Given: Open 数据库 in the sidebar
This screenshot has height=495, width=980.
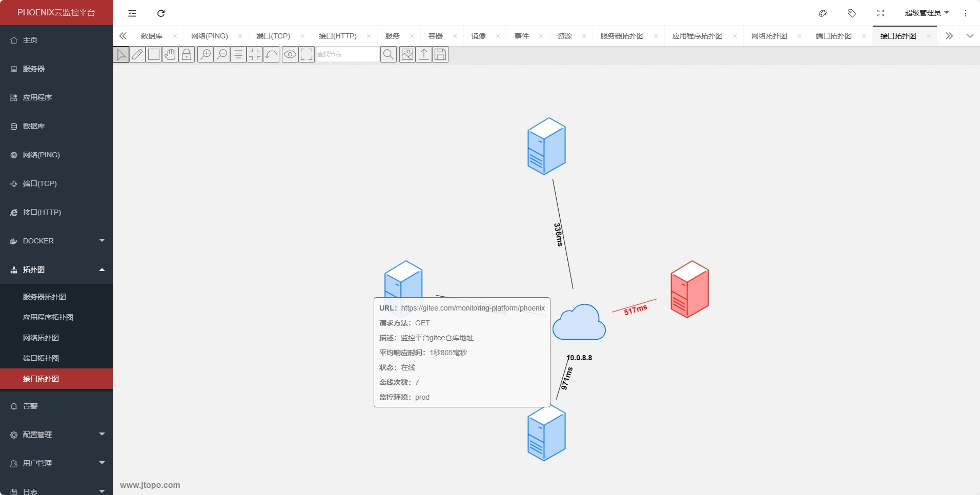Looking at the screenshot, I should pyautogui.click(x=56, y=126).
